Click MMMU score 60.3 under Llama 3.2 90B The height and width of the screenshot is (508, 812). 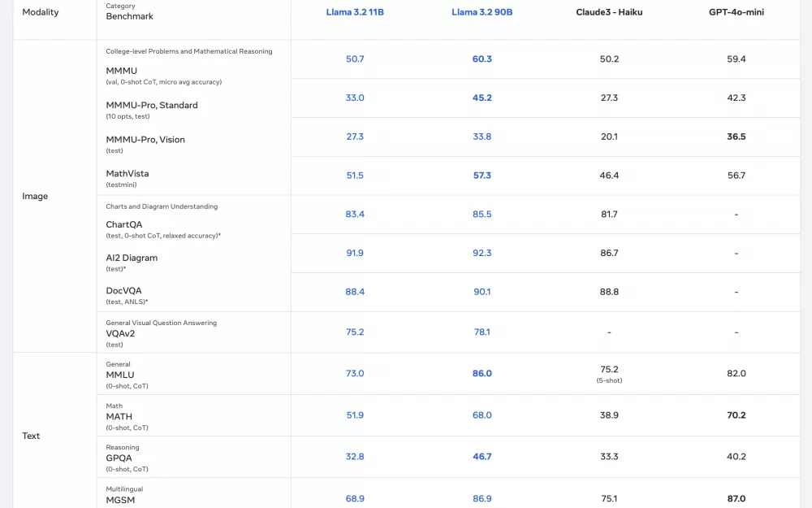click(482, 59)
